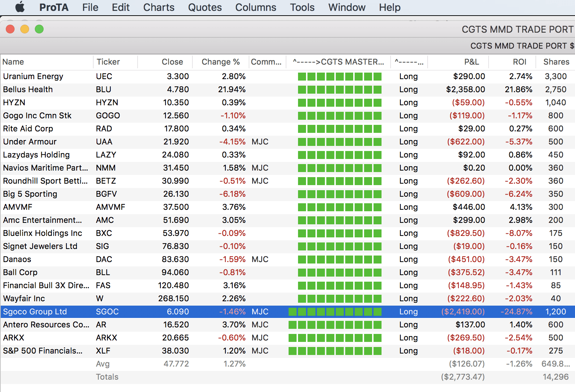
Task: Sort by the Ticker column header
Action: click(115, 62)
